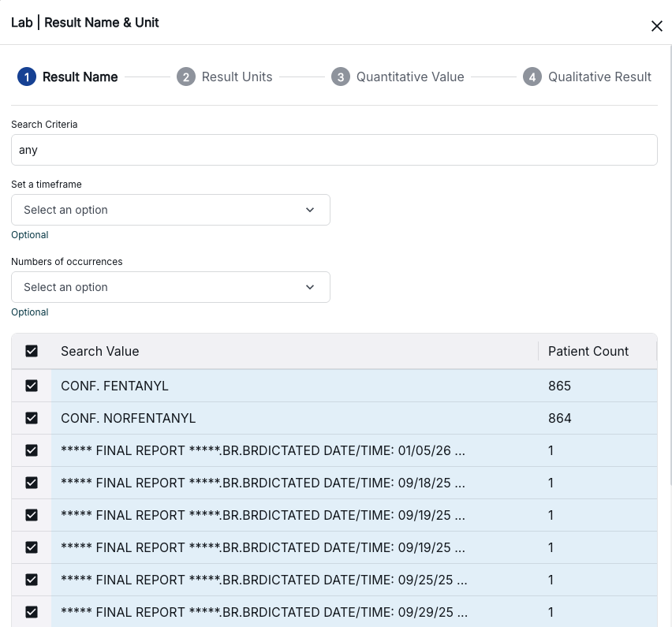Screen dimensions: 672x627
Task: Click the Search Value column header
Action: click(x=100, y=351)
